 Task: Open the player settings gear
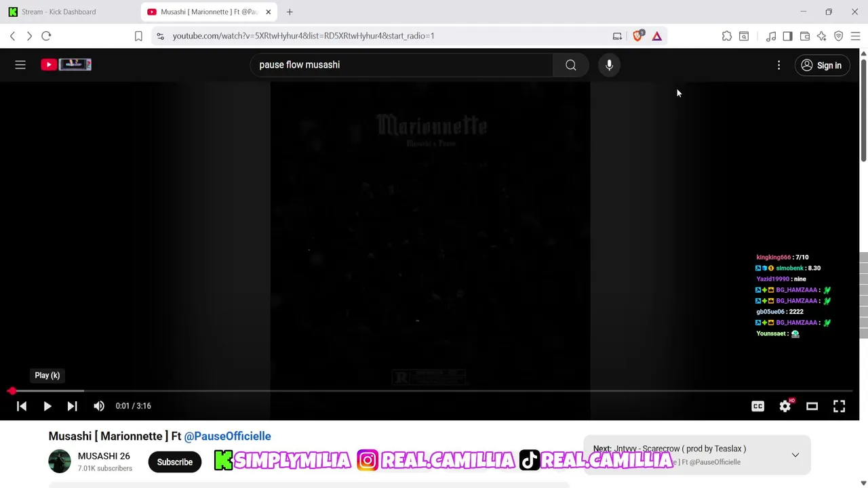785,406
